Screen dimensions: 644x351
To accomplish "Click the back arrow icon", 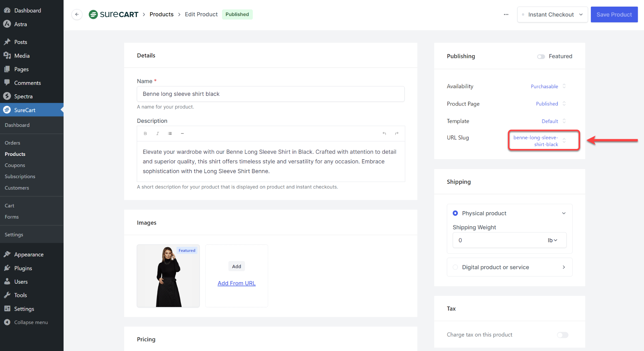I will point(77,14).
